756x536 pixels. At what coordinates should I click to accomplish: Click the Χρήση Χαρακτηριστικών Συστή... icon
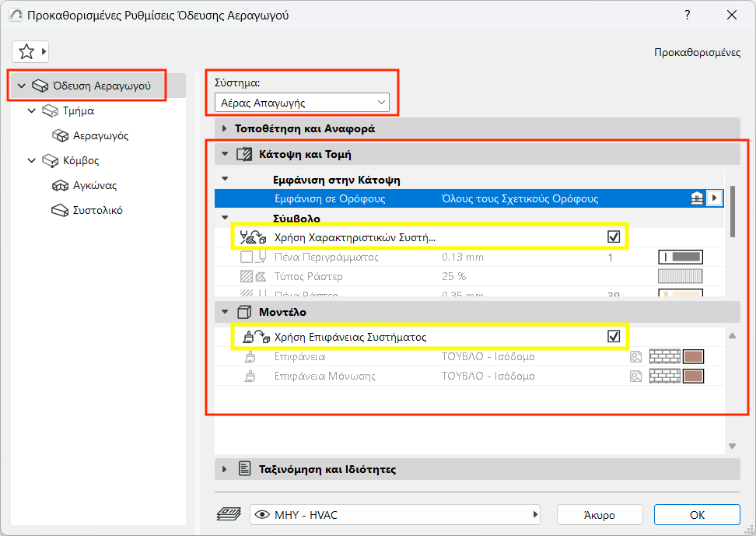pyautogui.click(x=253, y=236)
